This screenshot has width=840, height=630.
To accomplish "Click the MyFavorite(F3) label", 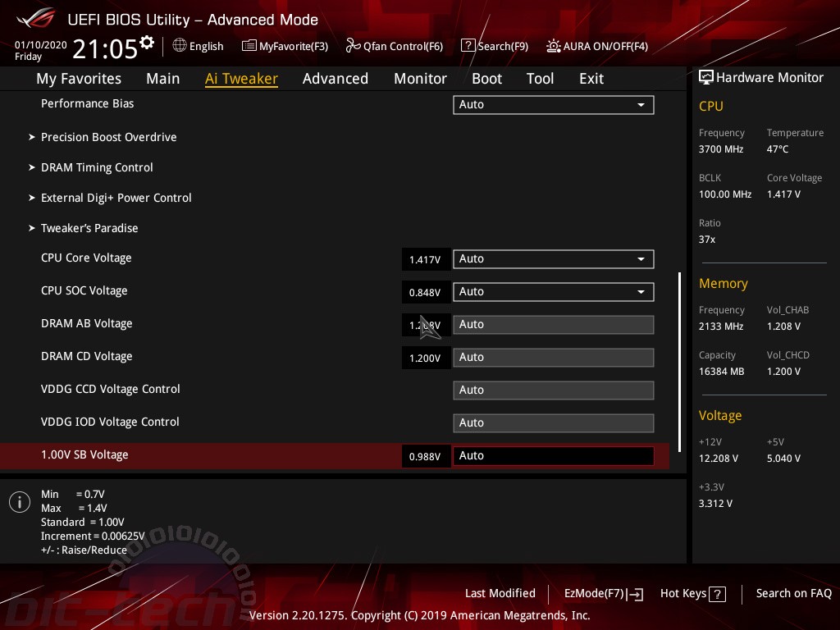I will pos(294,47).
